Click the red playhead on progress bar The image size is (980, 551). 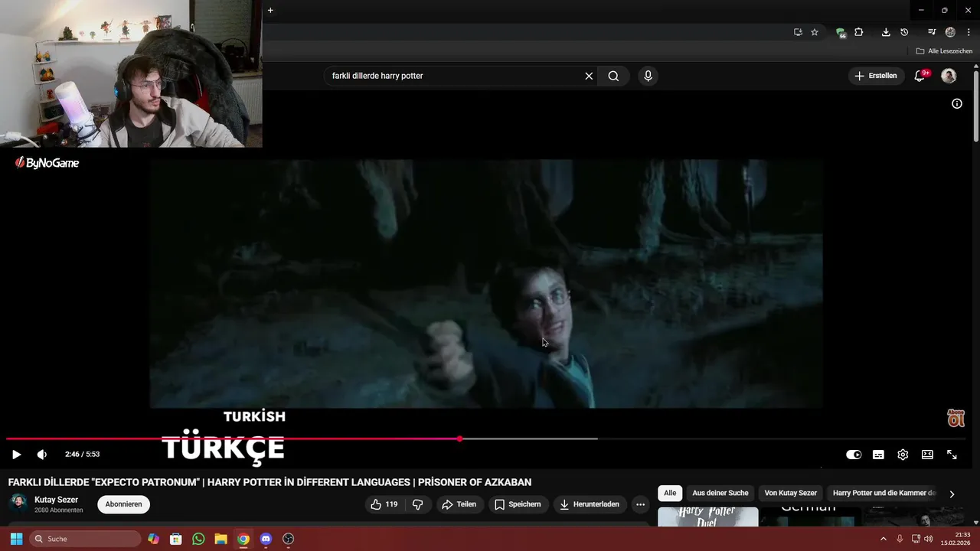[x=459, y=439]
